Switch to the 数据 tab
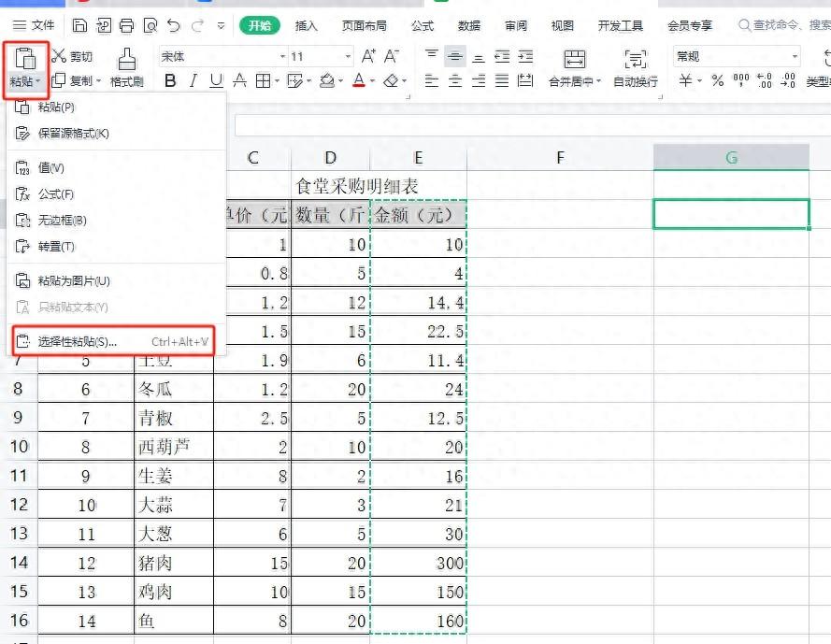The image size is (831, 644). click(469, 25)
